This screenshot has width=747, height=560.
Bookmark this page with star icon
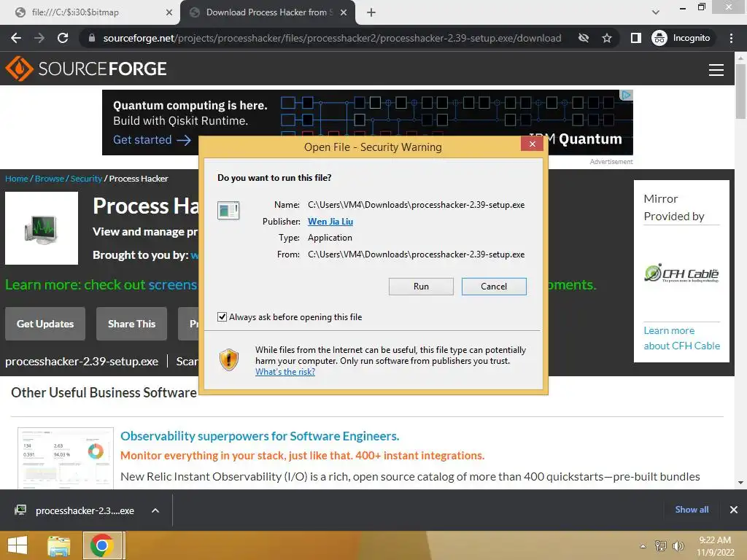coord(606,38)
